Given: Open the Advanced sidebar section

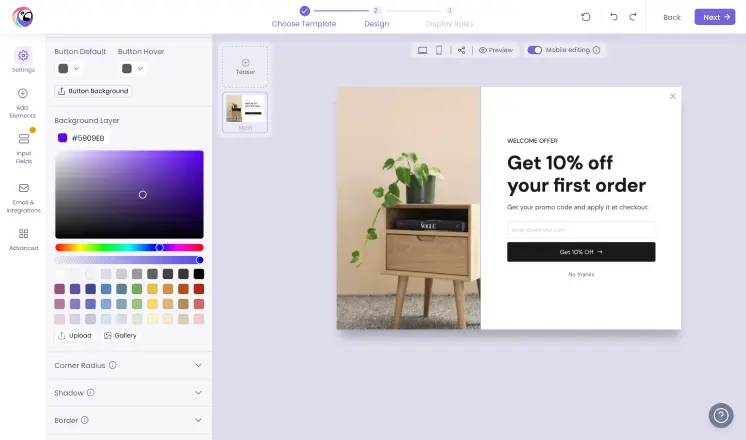Looking at the screenshot, I should [x=23, y=239].
